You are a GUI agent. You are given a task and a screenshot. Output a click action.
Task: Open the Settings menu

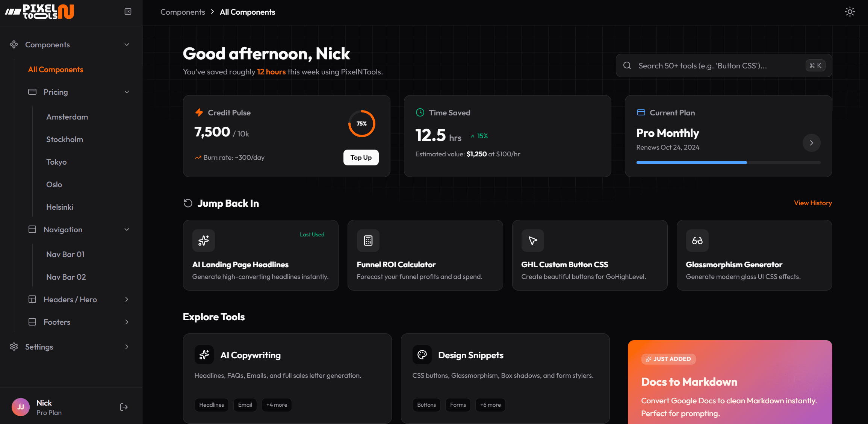(x=39, y=347)
